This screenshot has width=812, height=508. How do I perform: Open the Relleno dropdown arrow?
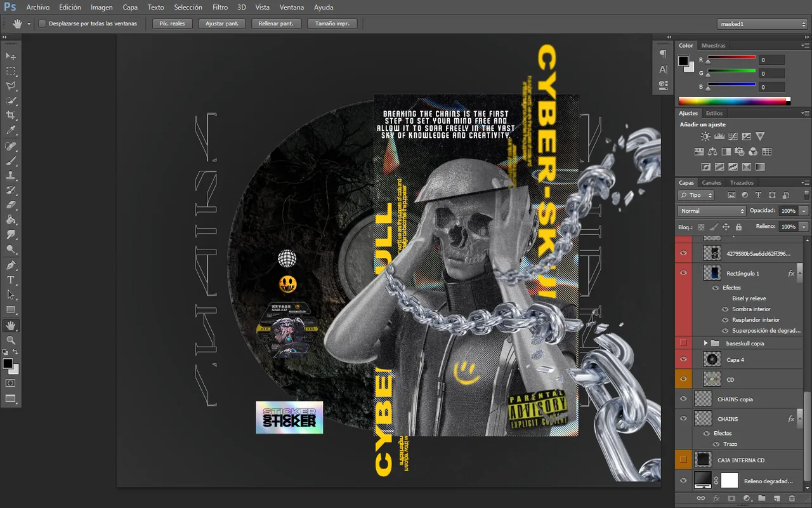pos(804,227)
